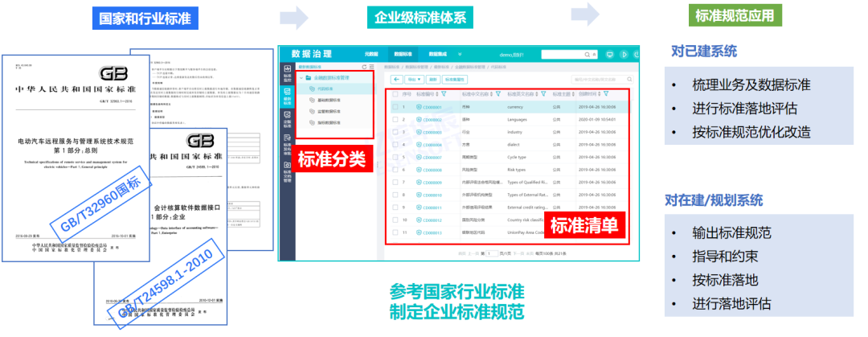Click the filter icon beside 创建时间 column
Image resolution: width=868 pixels, height=337 pixels.
604,94
